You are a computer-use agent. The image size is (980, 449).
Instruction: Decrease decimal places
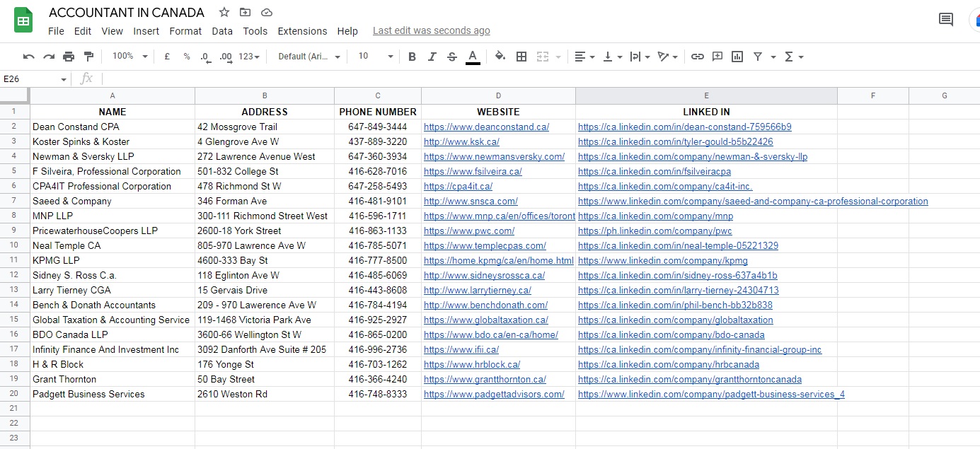[x=205, y=57]
